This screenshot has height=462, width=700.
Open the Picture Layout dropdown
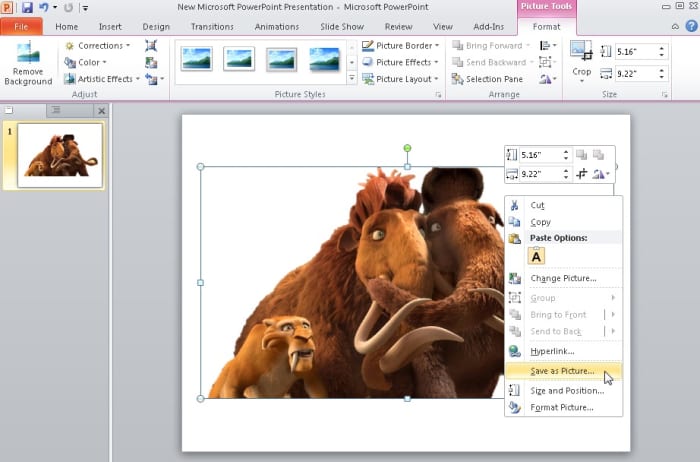click(400, 79)
